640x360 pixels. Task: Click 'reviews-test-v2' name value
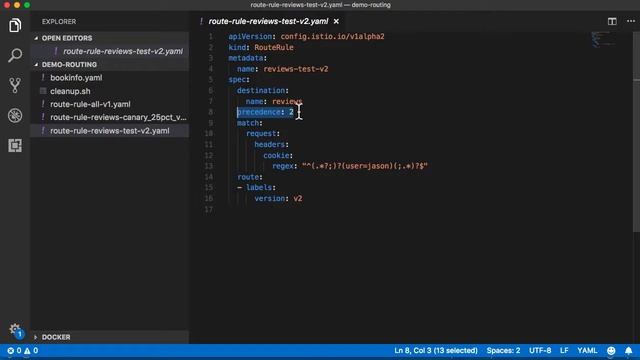pos(296,69)
